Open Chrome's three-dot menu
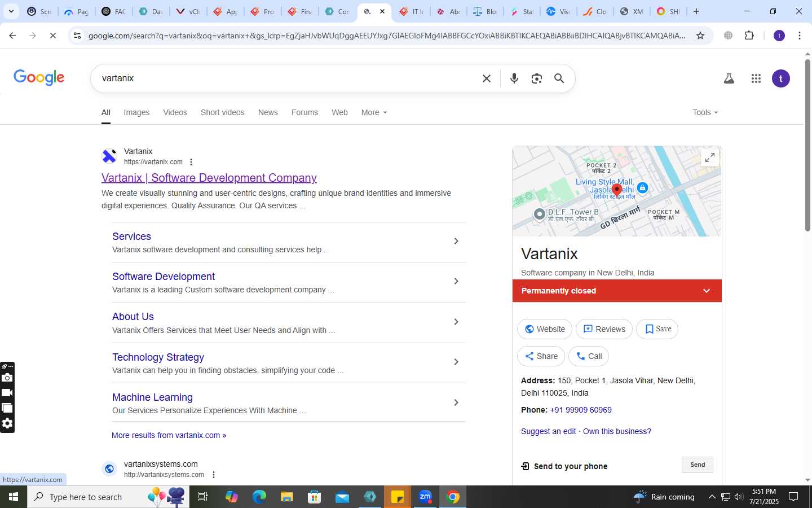 click(x=800, y=36)
